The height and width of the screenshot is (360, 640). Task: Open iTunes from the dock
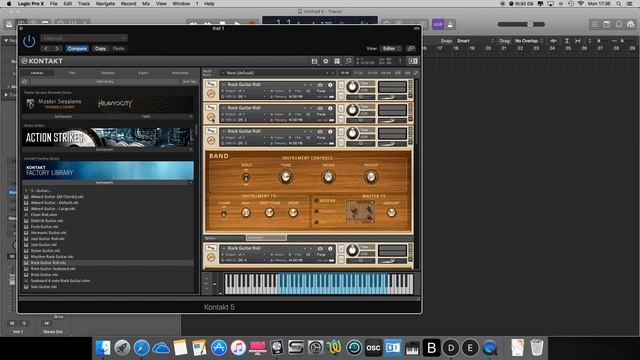point(238,348)
